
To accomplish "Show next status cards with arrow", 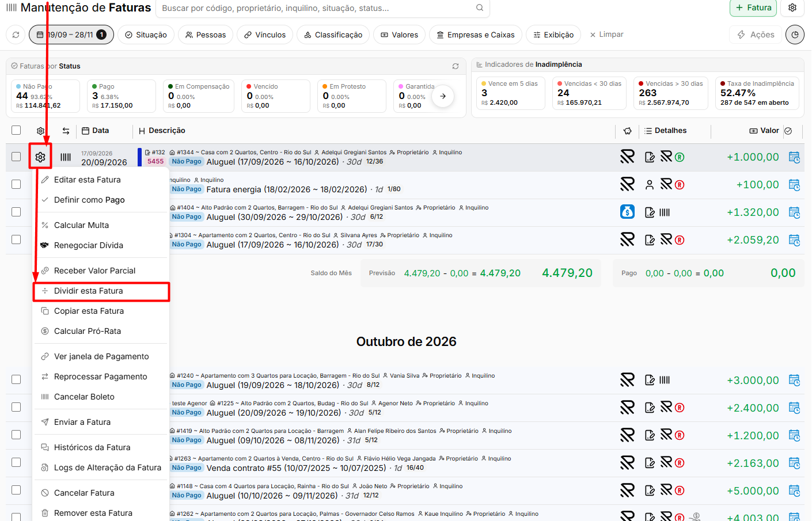I will point(443,96).
